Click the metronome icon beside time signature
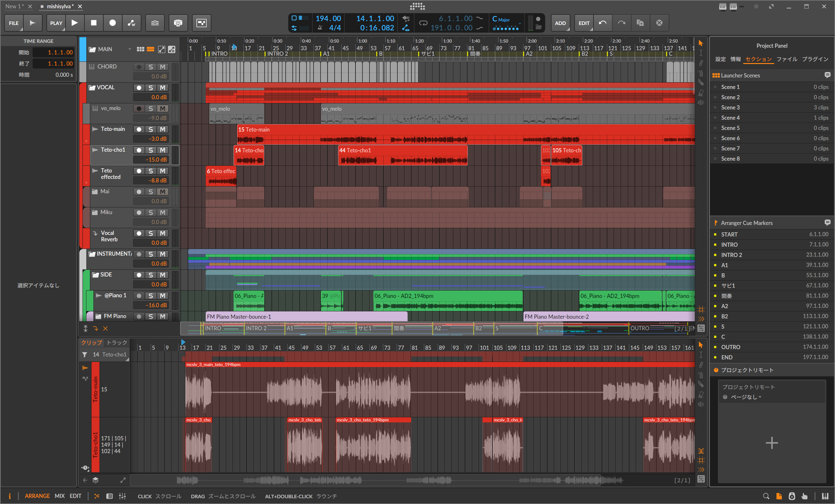Screen dimensions: 835x504 pyautogui.click(x=320, y=28)
